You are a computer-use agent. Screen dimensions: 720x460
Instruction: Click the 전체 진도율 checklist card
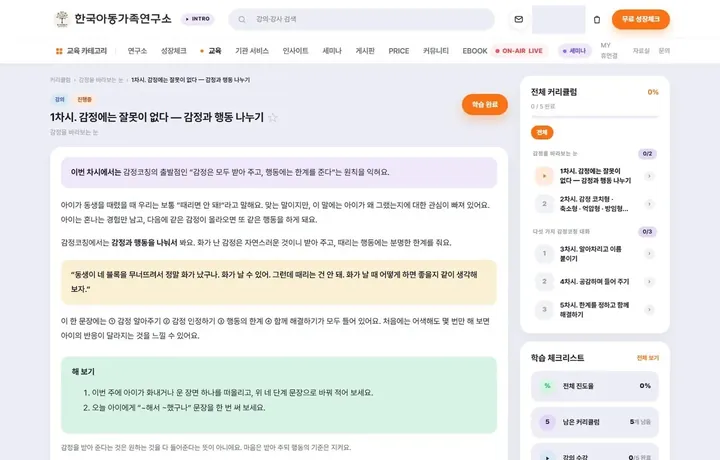[x=595, y=386]
